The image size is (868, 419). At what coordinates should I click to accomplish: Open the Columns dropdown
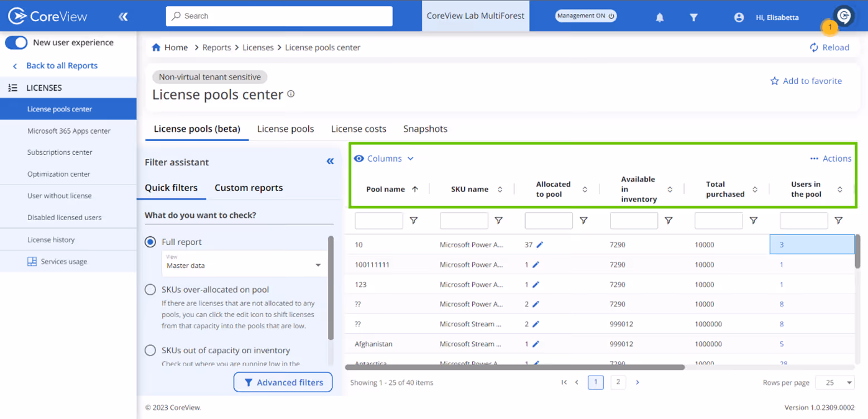(384, 158)
